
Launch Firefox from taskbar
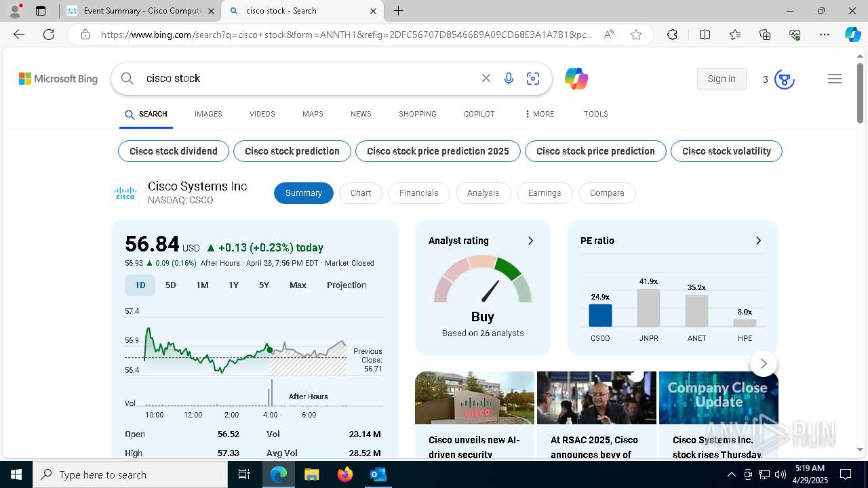click(345, 474)
